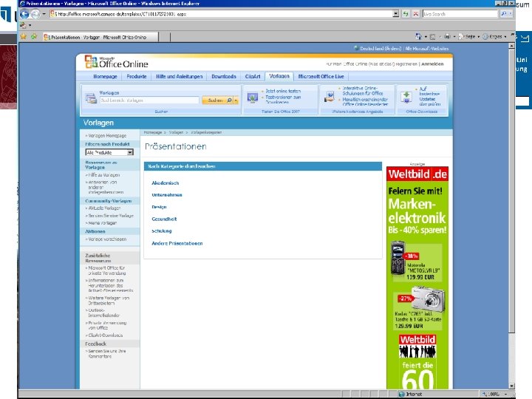Click the Vorlagen search text field

click(149, 100)
